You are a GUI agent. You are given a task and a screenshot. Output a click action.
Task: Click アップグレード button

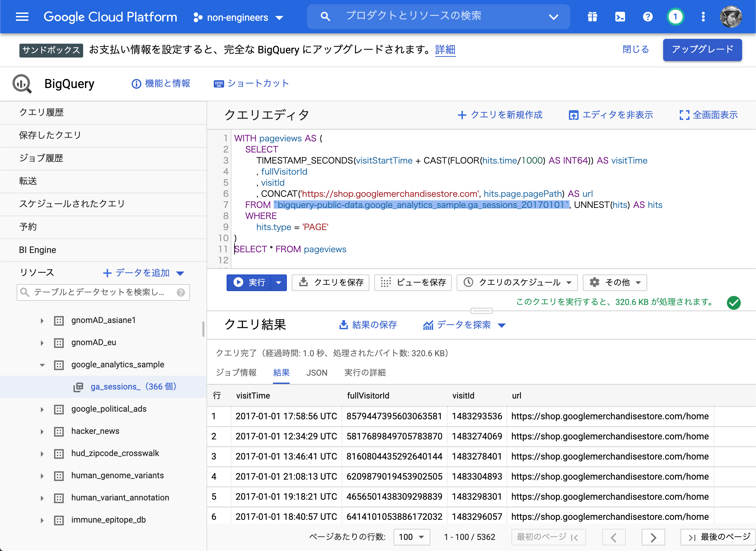[x=702, y=50]
